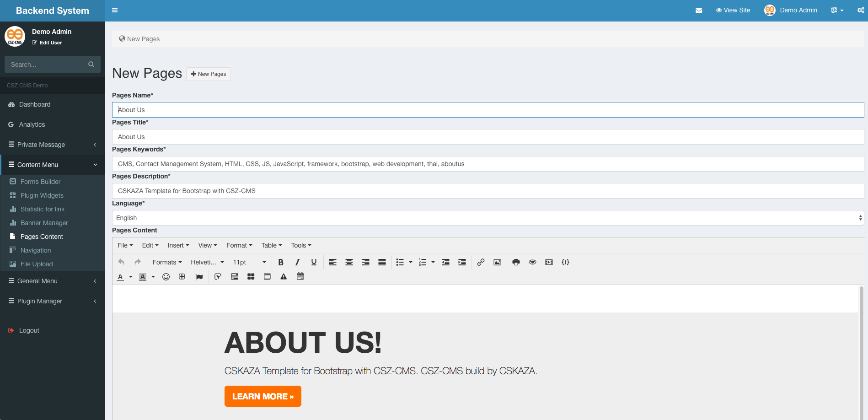Open the English language select box
868x420 pixels.
coord(488,218)
